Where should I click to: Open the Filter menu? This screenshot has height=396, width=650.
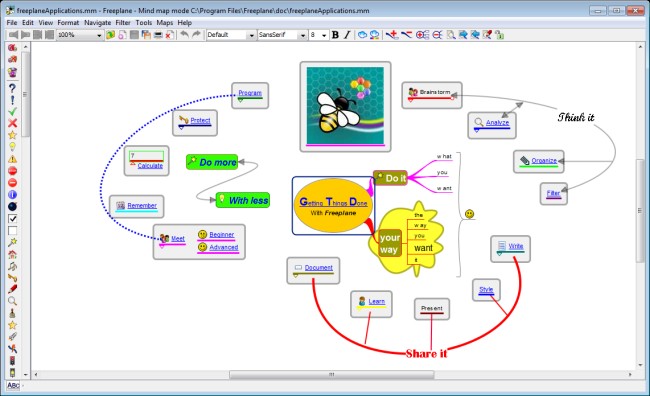[x=123, y=23]
